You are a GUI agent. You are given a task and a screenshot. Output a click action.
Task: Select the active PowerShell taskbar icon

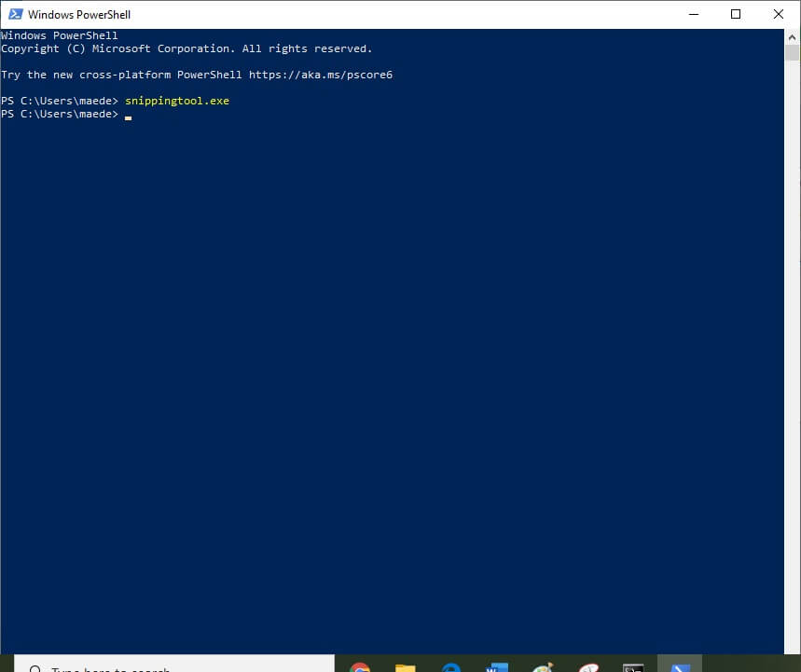click(679, 666)
